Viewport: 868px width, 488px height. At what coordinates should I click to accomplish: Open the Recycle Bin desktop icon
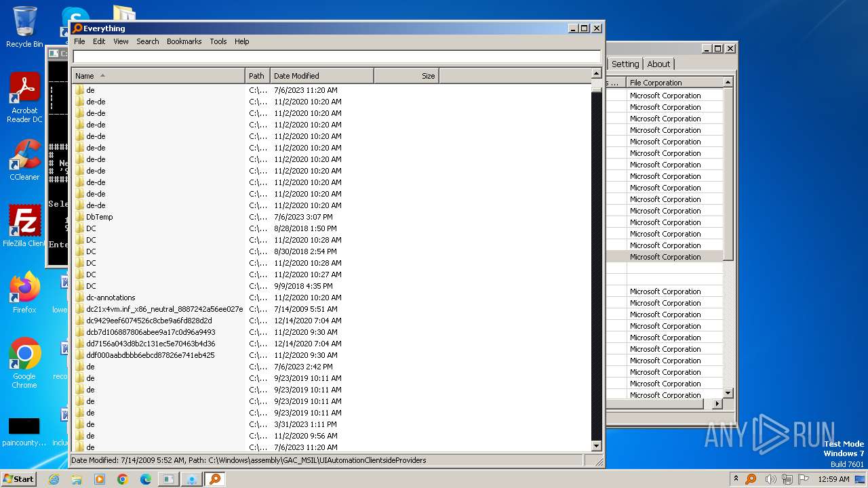pyautogui.click(x=24, y=27)
